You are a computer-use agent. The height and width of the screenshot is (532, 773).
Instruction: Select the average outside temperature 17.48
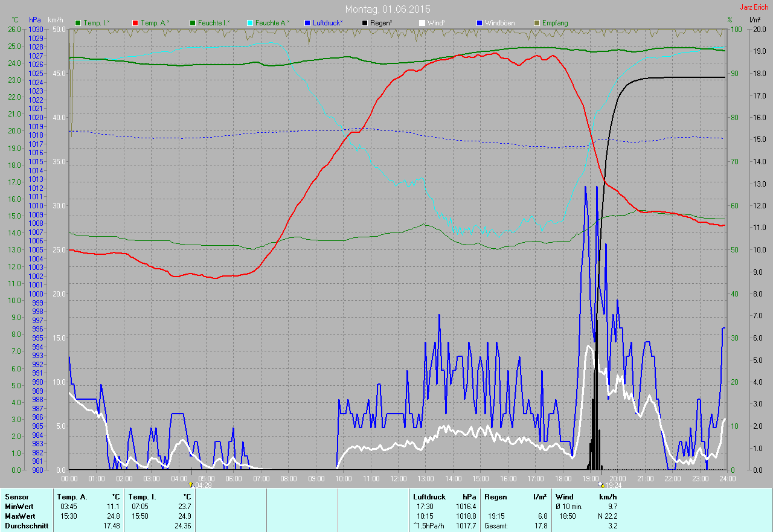pos(112,526)
